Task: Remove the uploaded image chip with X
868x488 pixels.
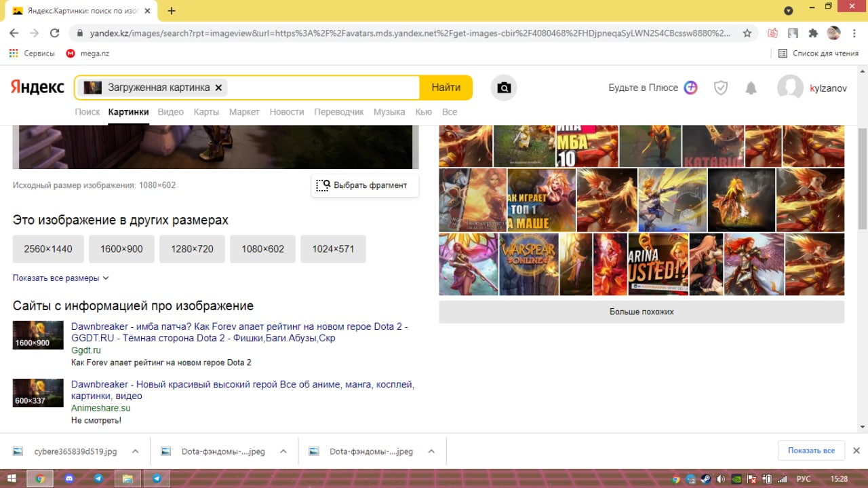Action: 218,88
